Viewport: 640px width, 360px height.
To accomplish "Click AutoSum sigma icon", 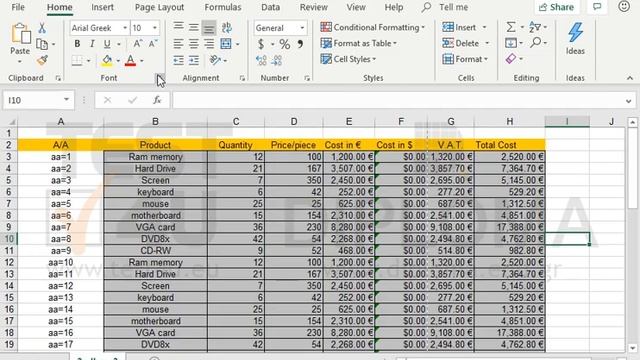I will tap(511, 27).
